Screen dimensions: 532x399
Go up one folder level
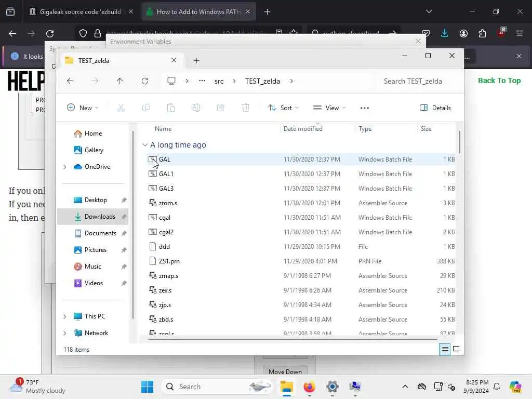[x=120, y=81]
